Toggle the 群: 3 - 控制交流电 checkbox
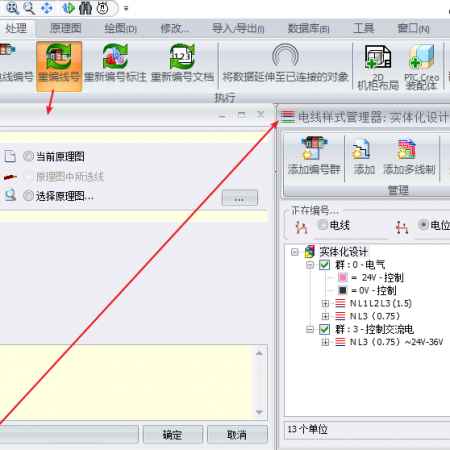This screenshot has height=450, width=450. (x=324, y=329)
